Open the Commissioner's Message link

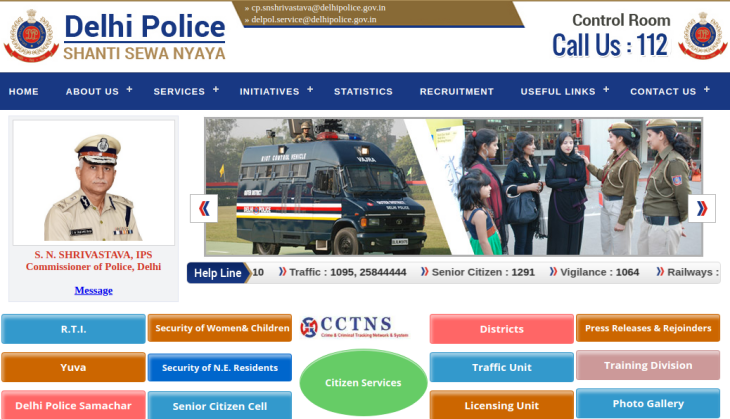click(x=94, y=291)
